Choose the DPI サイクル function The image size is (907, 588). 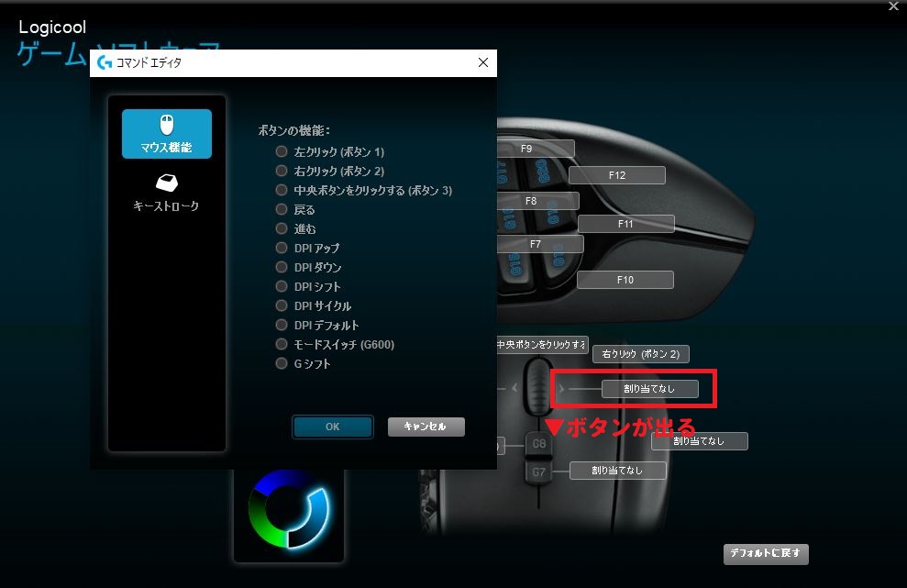pyautogui.click(x=282, y=305)
